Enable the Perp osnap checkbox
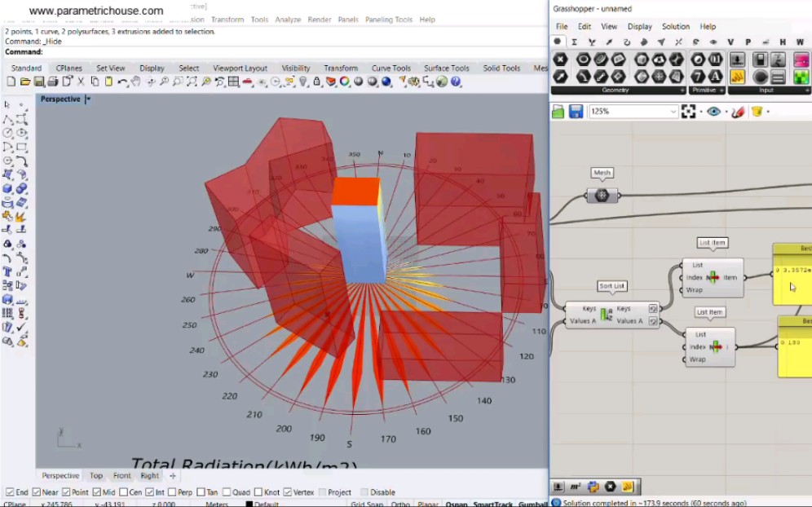 170,492
